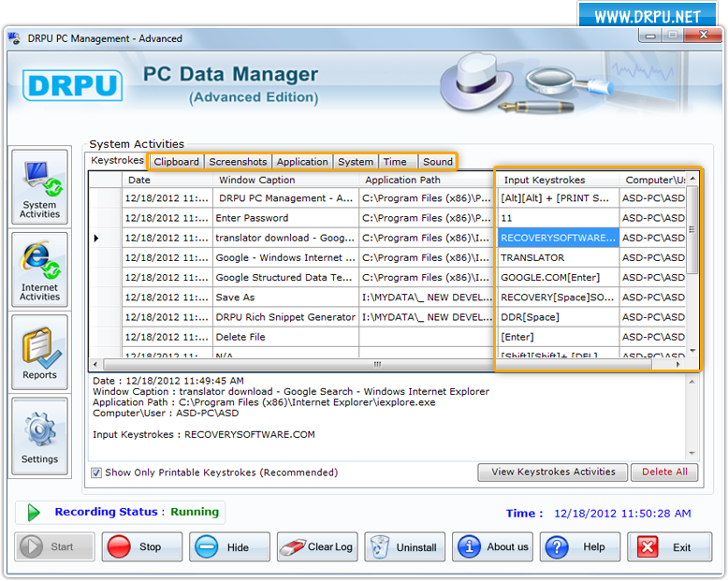Select Google Structured Data Te... row

tap(285, 278)
